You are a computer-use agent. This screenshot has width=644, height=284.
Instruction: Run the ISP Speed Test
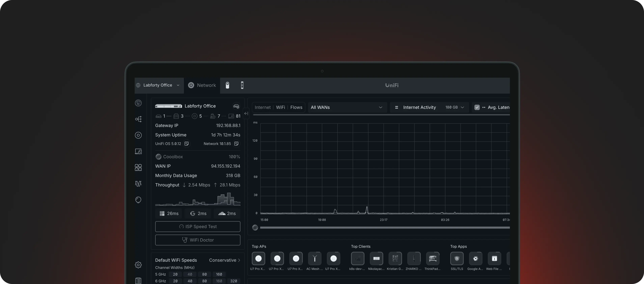(x=198, y=226)
